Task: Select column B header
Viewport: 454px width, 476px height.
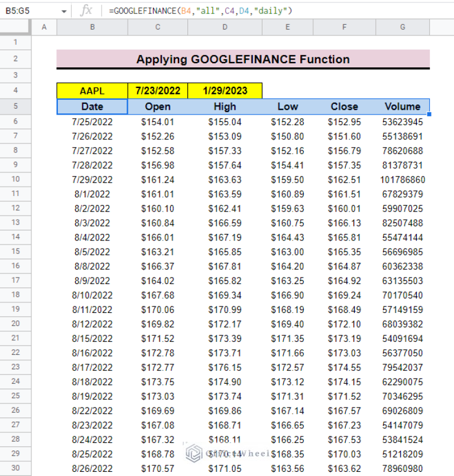Action: tap(92, 27)
